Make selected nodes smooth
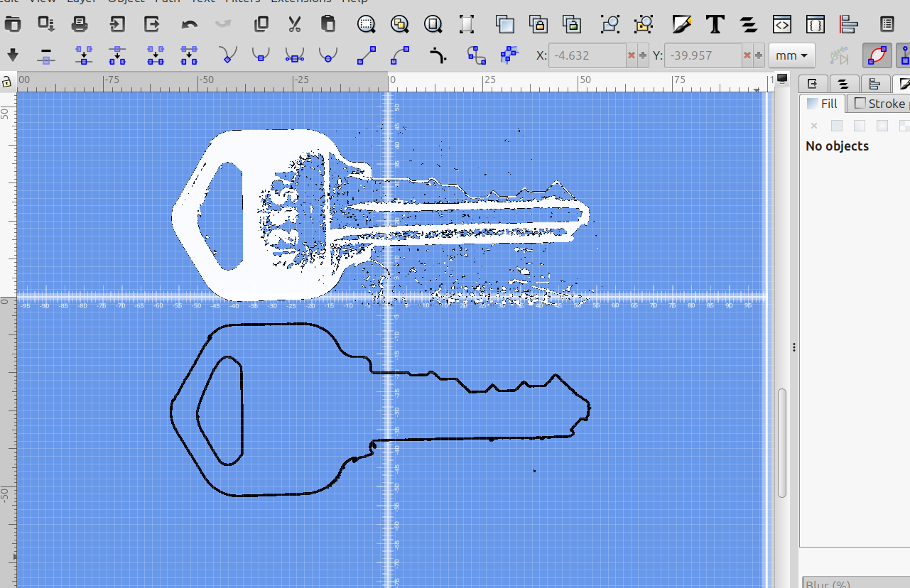The height and width of the screenshot is (588, 910). tap(261, 55)
